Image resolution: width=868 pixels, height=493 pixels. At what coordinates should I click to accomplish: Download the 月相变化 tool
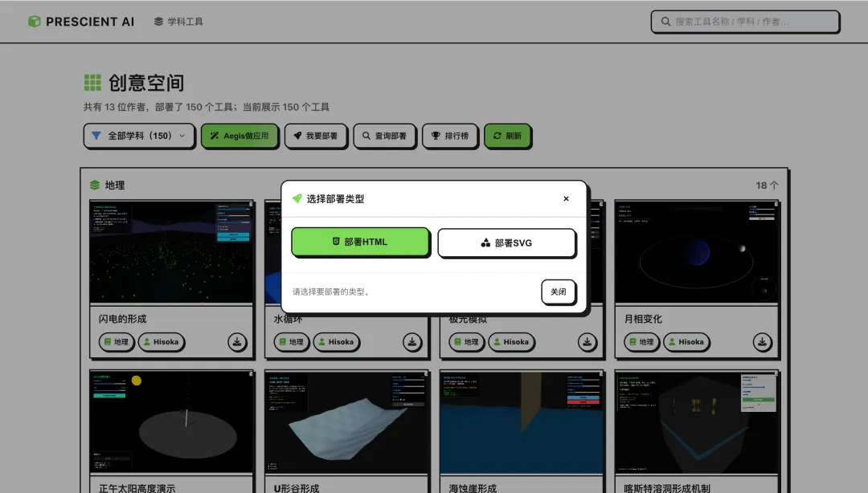pyautogui.click(x=762, y=342)
